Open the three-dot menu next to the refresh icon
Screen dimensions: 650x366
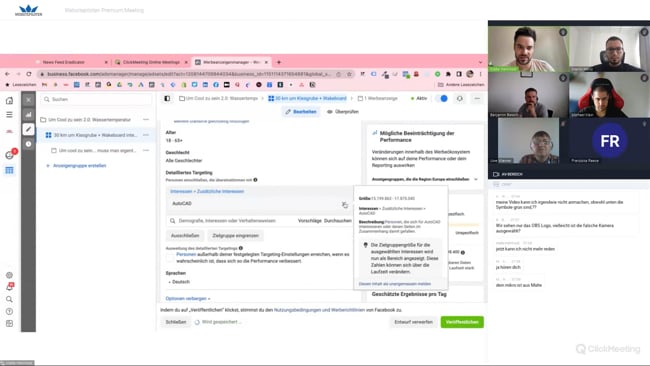tap(477, 99)
